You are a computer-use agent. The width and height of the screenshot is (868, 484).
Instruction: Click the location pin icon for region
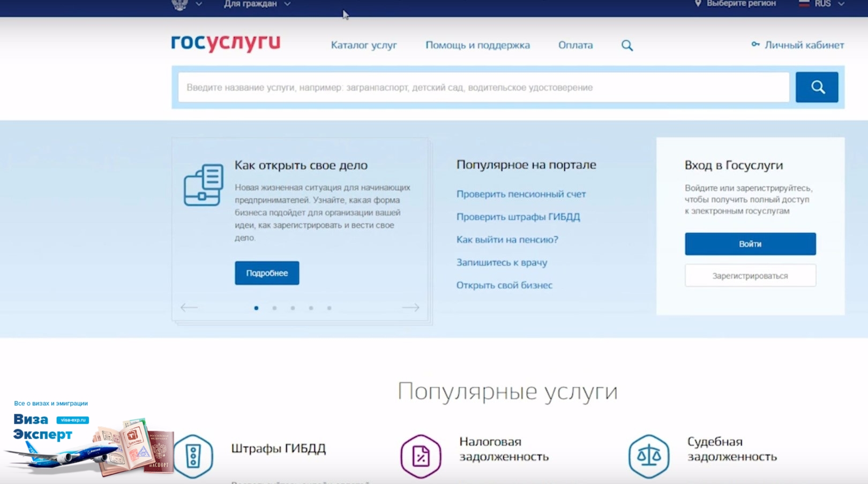coord(698,3)
